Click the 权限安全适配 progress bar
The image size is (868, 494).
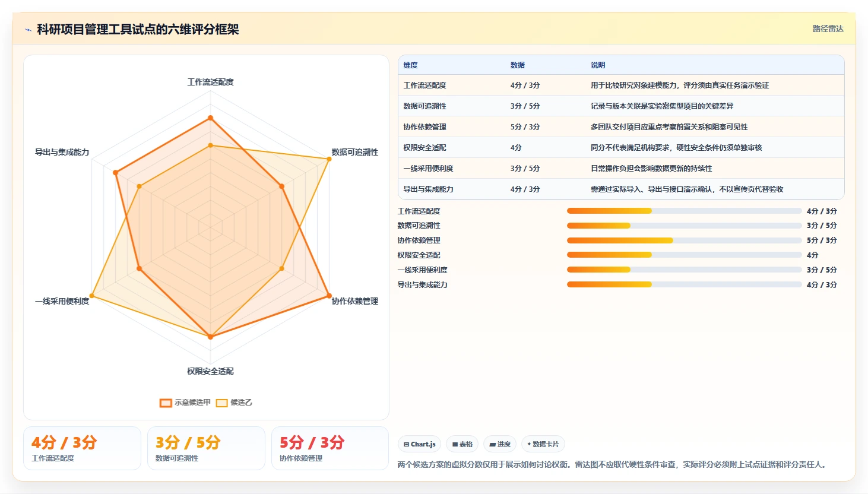684,255
